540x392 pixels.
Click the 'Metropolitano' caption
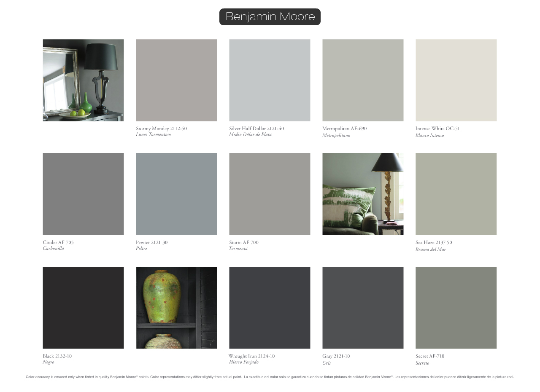336,135
